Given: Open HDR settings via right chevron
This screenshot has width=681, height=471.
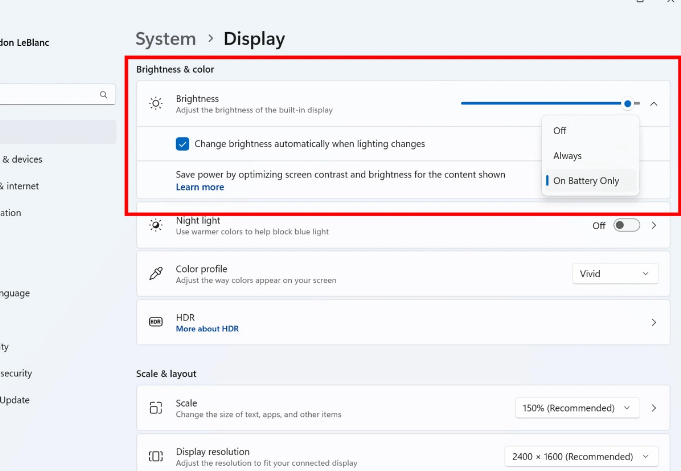Looking at the screenshot, I should tap(653, 323).
